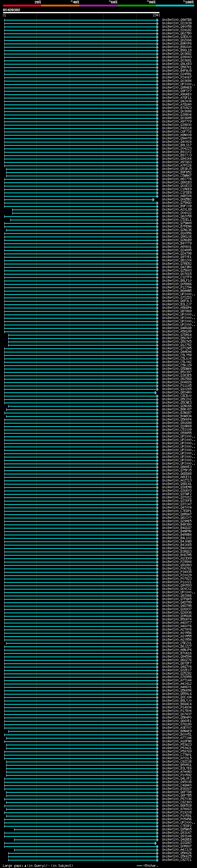Screen dimensions: 197x868
Task: Click hit label UniRef100_B9RYP6
Action: coord(177,43)
